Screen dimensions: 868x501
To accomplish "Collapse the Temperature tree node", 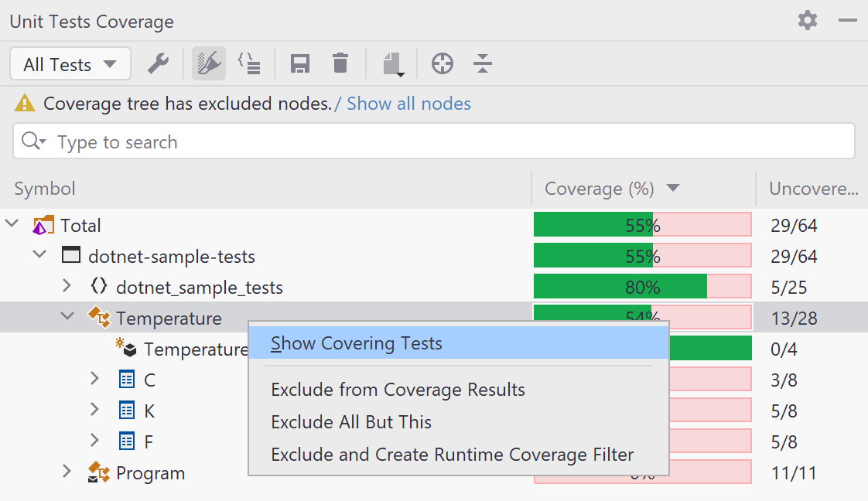I will (x=67, y=318).
